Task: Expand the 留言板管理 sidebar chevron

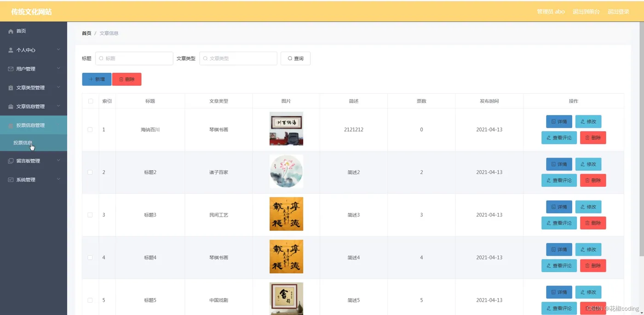Action: (58, 160)
